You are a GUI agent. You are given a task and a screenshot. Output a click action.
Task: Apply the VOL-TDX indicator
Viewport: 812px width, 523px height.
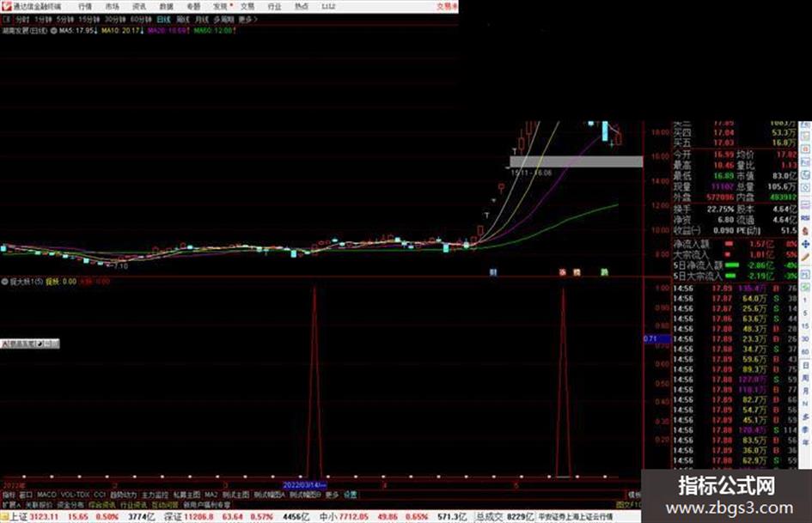click(75, 495)
